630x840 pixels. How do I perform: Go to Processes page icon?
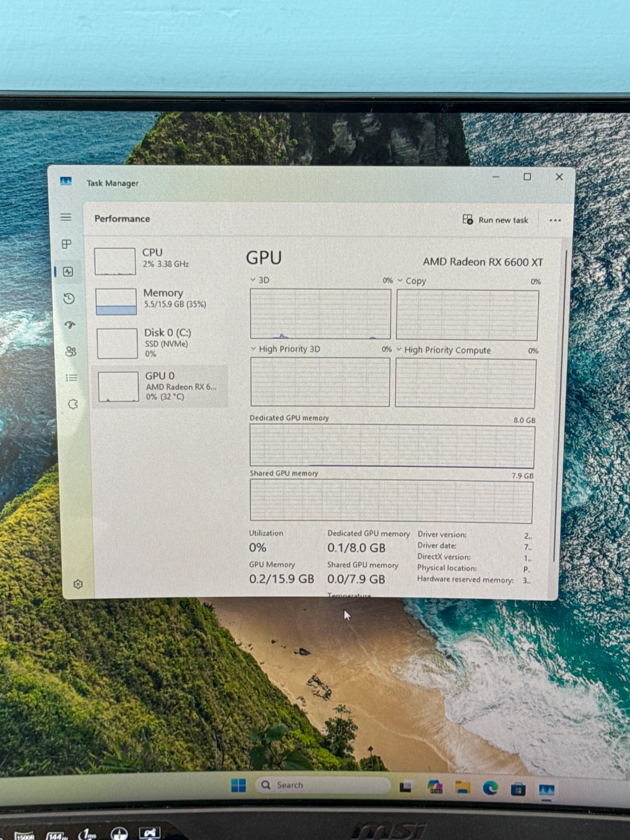pyautogui.click(x=67, y=244)
